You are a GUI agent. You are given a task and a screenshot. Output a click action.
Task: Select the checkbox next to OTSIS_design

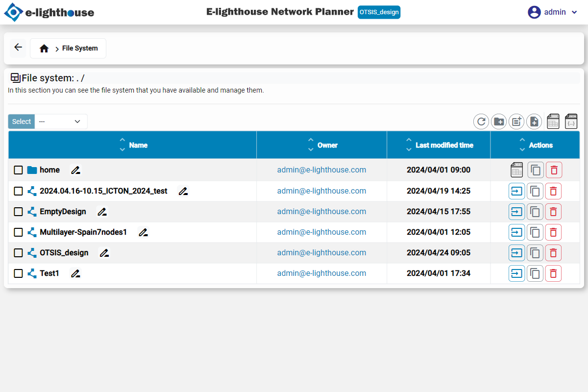18,252
